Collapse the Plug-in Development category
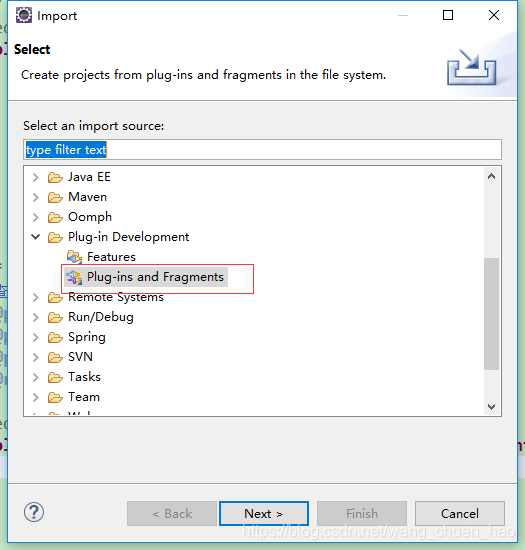Image resolution: width=525 pixels, height=550 pixels. coord(35,237)
